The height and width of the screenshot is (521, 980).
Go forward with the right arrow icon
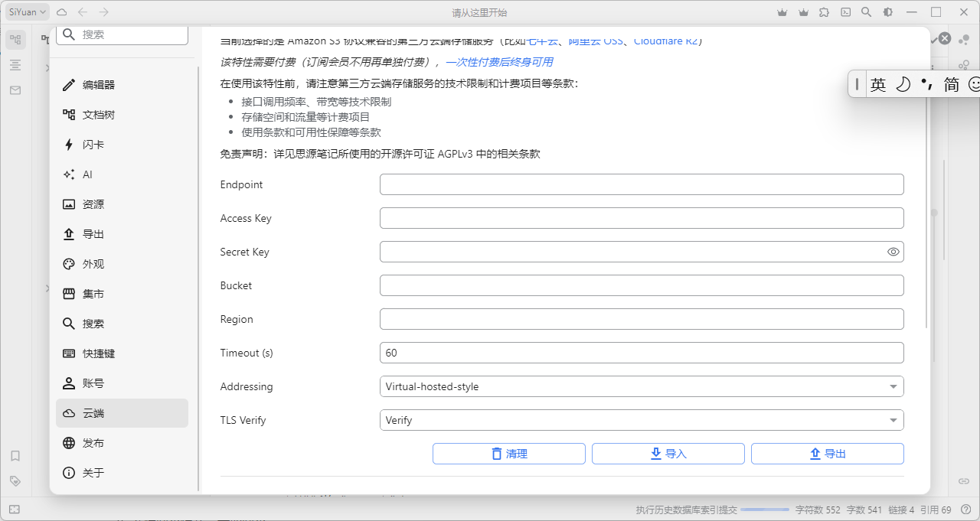tap(104, 12)
